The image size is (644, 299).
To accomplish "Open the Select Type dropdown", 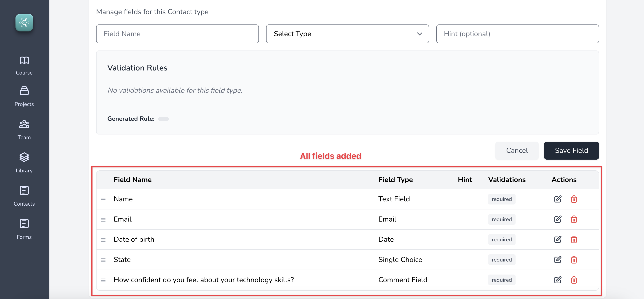I will tap(347, 34).
